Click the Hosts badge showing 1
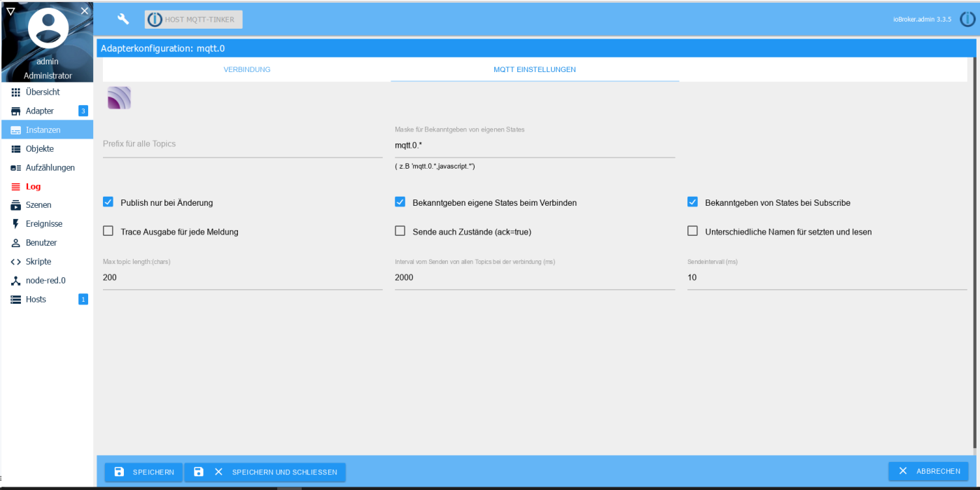The image size is (980, 490). pos(83,300)
